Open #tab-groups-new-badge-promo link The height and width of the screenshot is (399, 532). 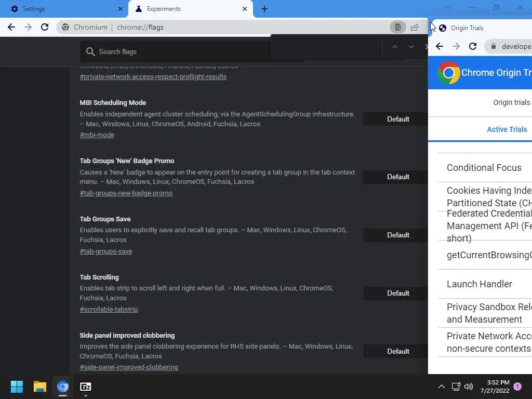click(x=126, y=193)
